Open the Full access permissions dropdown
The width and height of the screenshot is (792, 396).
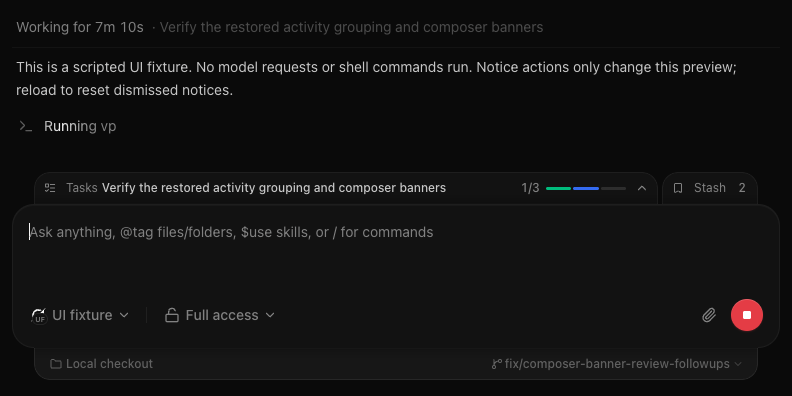(x=220, y=315)
